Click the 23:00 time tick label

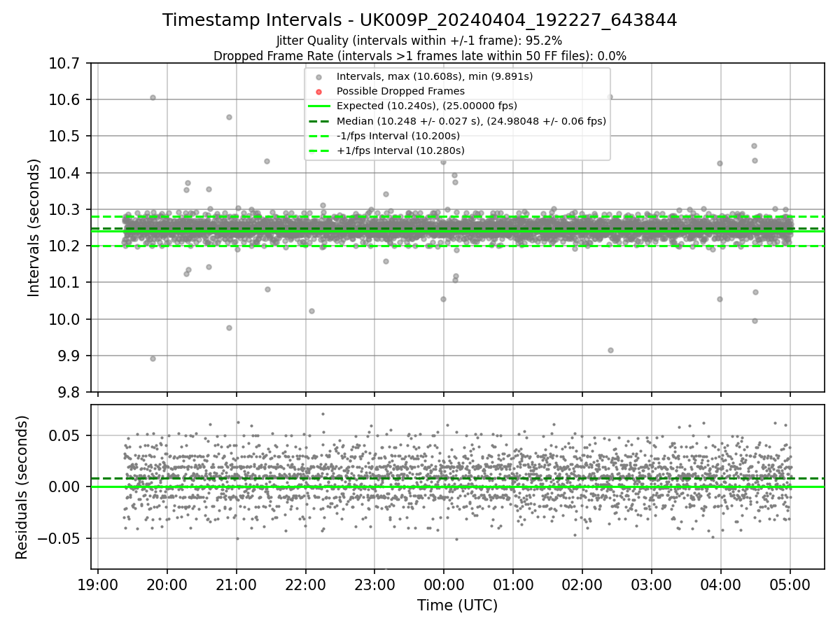pyautogui.click(x=374, y=584)
